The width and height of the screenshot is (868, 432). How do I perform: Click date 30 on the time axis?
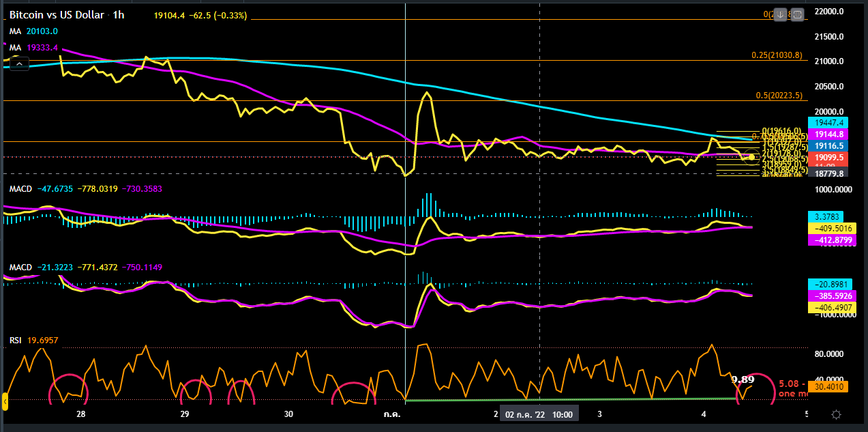point(288,414)
